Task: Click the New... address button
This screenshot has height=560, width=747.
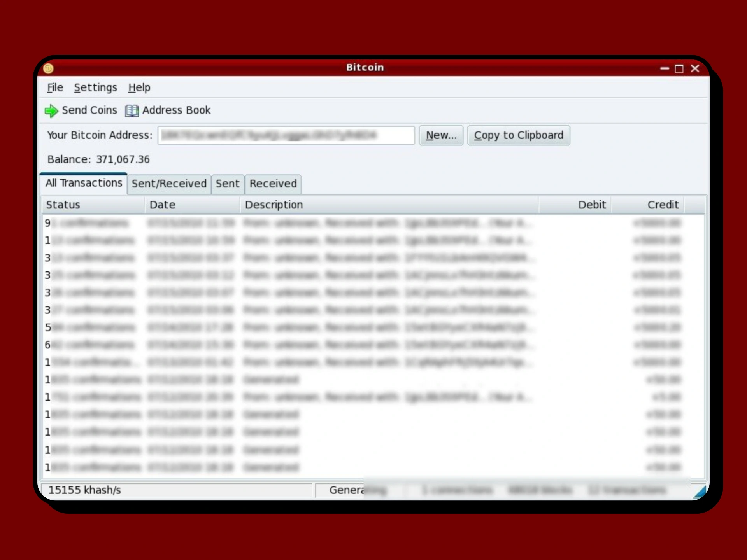Action: pos(441,135)
